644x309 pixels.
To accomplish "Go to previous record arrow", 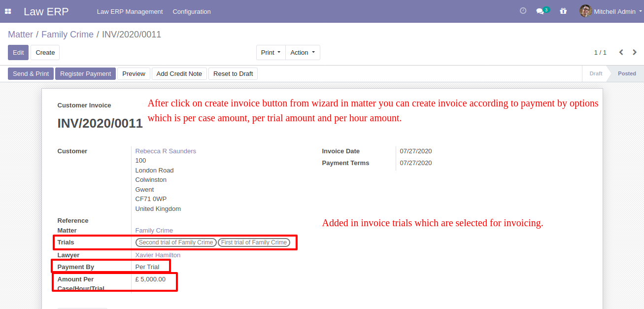I will pos(621,52).
